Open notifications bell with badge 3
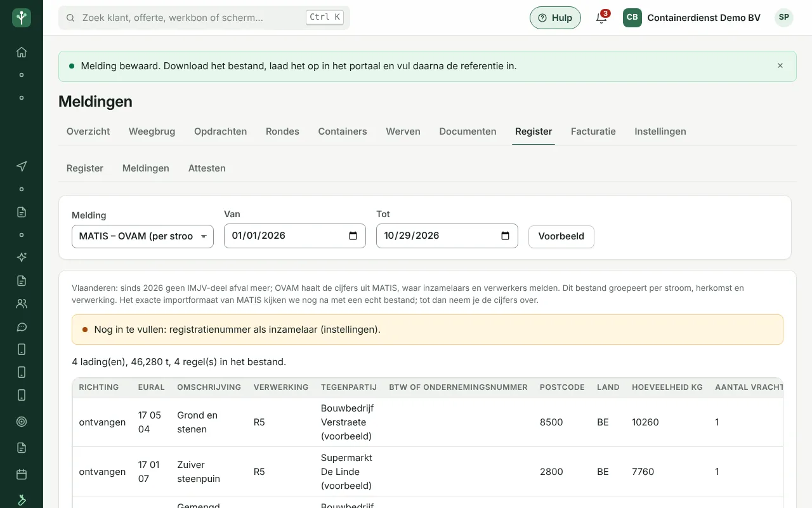This screenshot has height=508, width=812. (x=601, y=18)
